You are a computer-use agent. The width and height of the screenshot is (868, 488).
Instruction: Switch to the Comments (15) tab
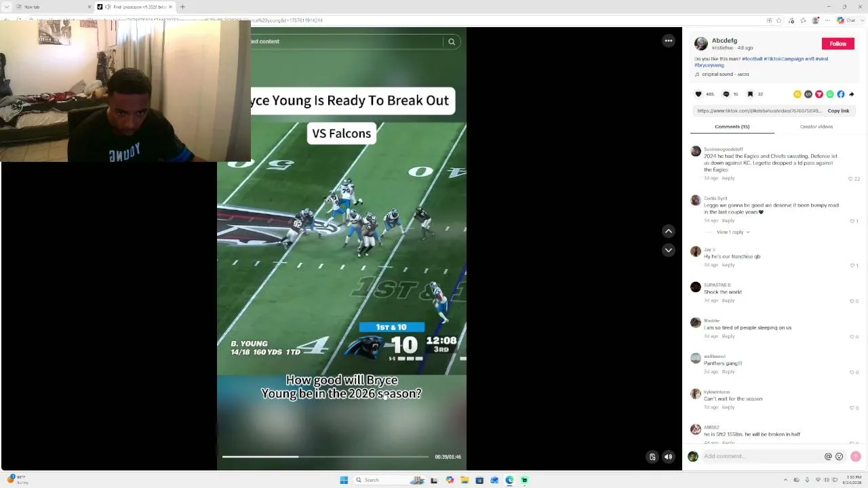click(x=732, y=127)
